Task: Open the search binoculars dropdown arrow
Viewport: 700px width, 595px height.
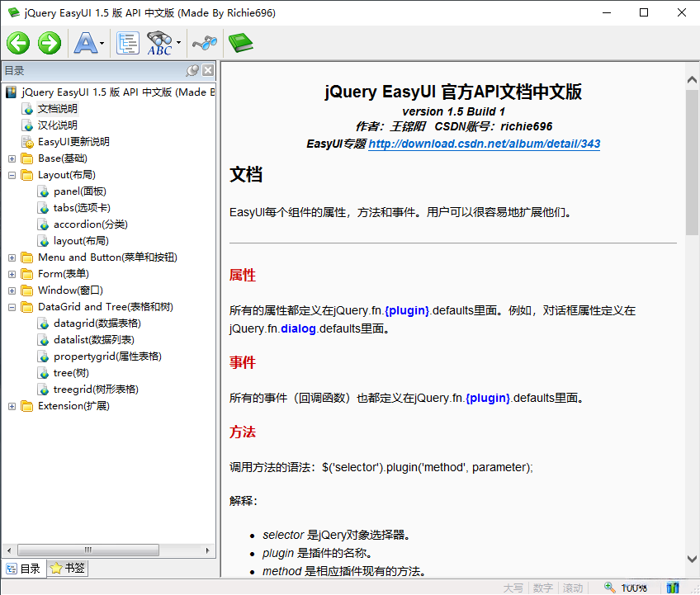Action: click(178, 43)
